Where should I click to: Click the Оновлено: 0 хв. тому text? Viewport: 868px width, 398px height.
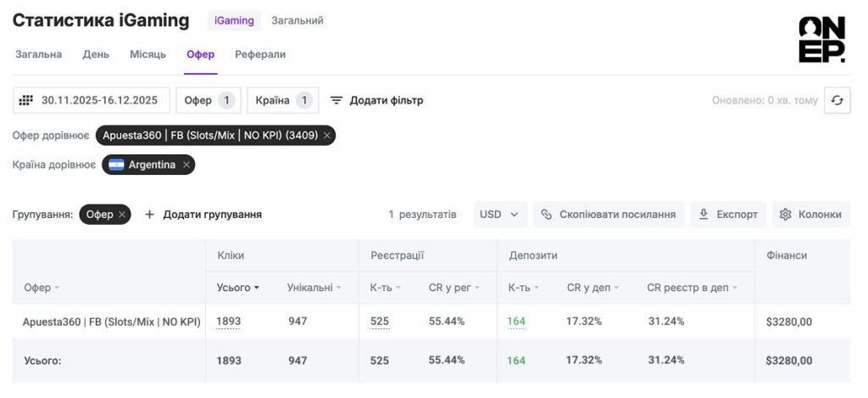[765, 100]
